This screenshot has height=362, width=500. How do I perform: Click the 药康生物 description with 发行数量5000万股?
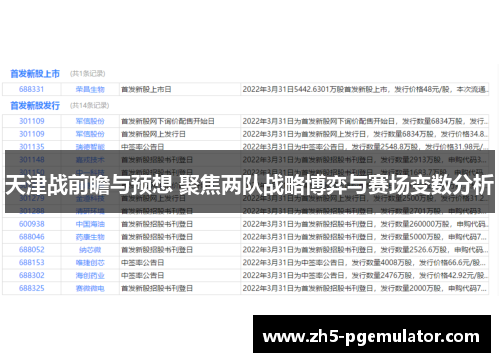(x=365, y=237)
